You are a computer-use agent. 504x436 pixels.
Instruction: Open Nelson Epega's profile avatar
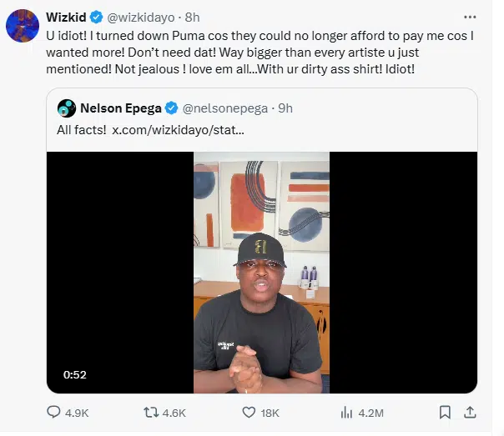coord(67,108)
